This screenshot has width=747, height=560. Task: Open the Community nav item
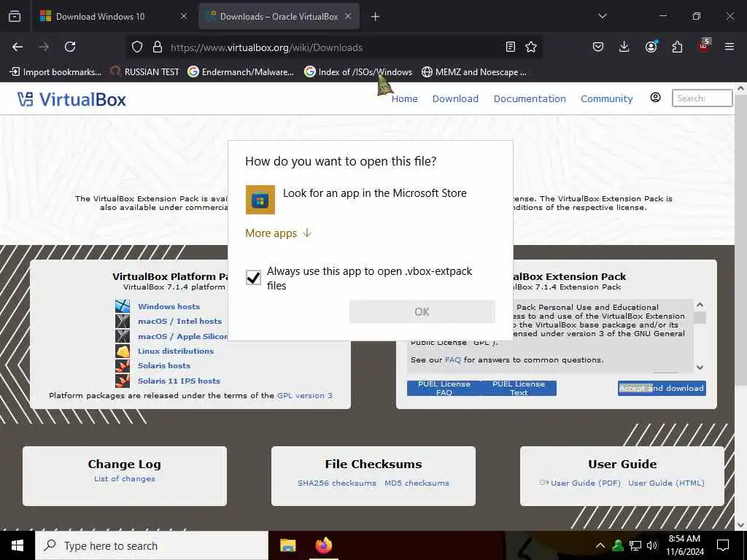coord(606,98)
